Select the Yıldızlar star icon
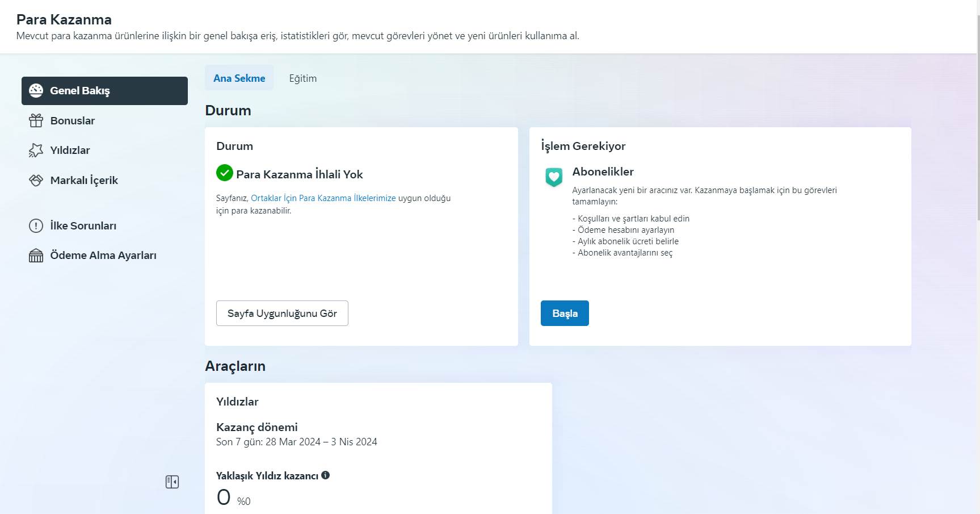 (36, 150)
